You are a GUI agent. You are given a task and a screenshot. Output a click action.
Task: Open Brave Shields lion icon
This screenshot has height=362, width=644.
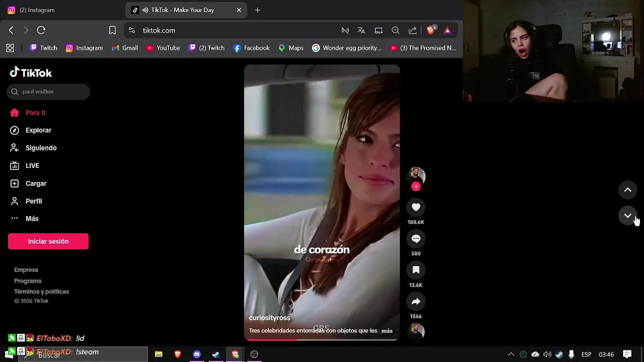[x=431, y=30]
